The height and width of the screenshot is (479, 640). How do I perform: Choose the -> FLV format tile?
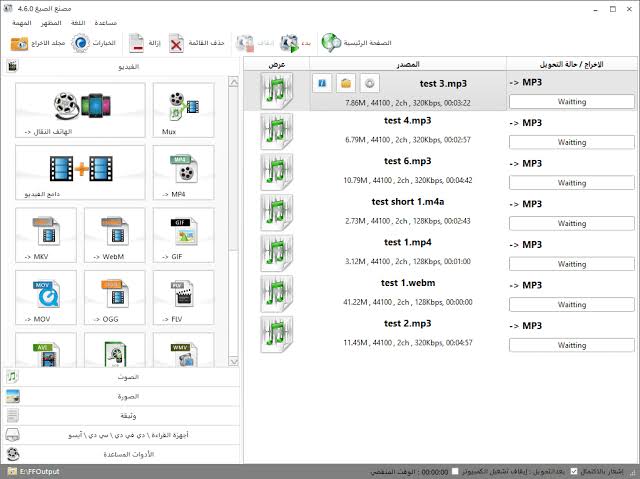183,297
